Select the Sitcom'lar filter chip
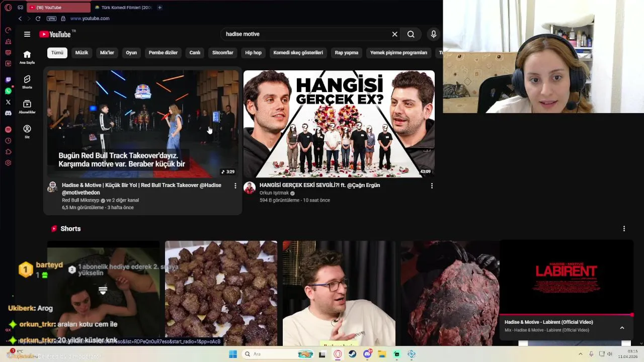This screenshot has width=644, height=362. click(223, 53)
